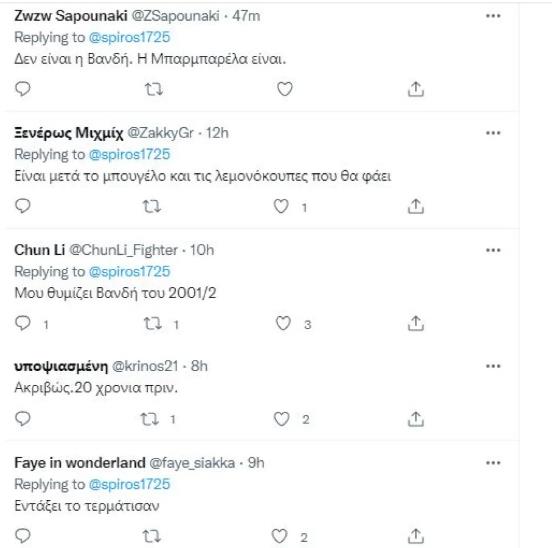This screenshot has height=548, width=552.
Task: Like Chun Li's tweet
Action: (283, 323)
